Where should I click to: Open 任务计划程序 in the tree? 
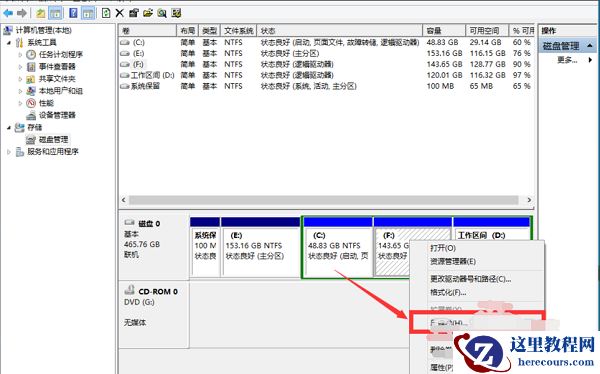click(x=61, y=55)
